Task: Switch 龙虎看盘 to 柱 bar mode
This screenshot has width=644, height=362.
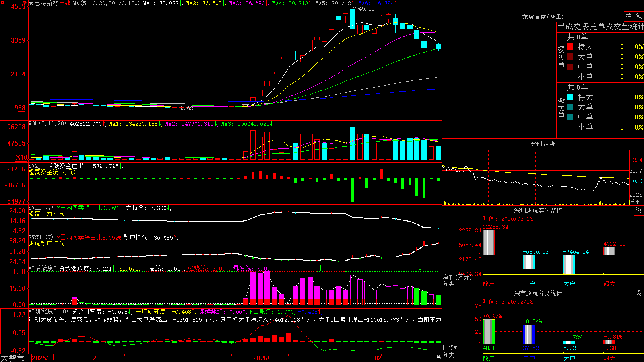Action: pos(629,16)
